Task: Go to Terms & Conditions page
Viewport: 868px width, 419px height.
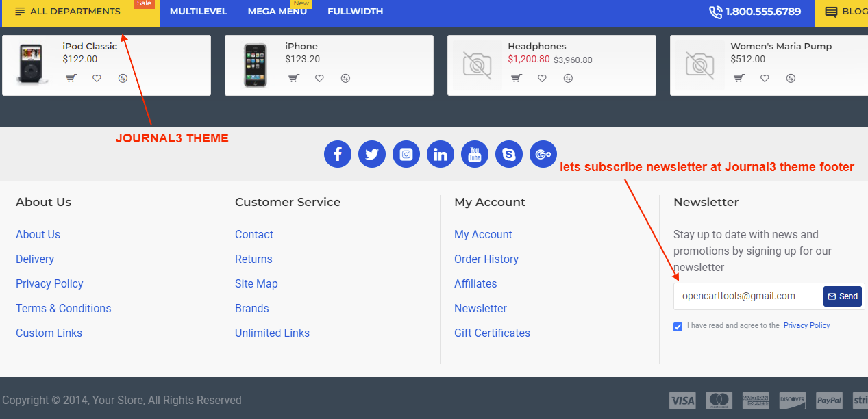Action: tap(63, 308)
